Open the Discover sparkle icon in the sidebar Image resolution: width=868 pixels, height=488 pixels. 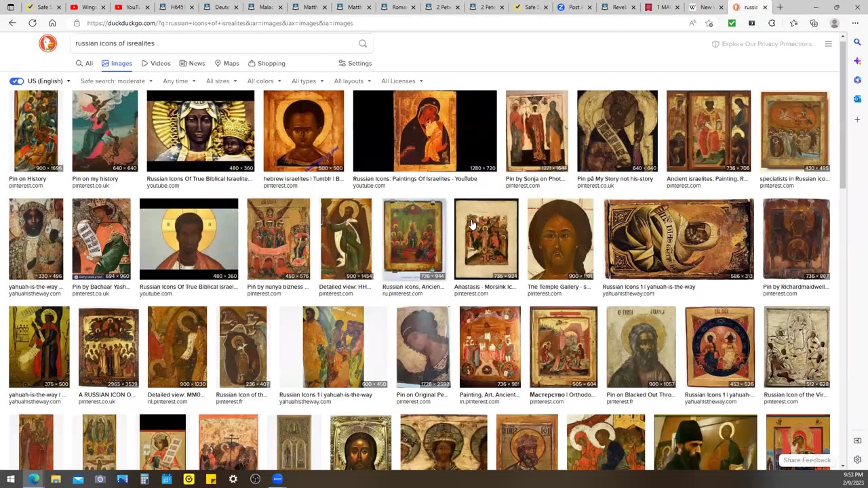pyautogui.click(x=857, y=61)
